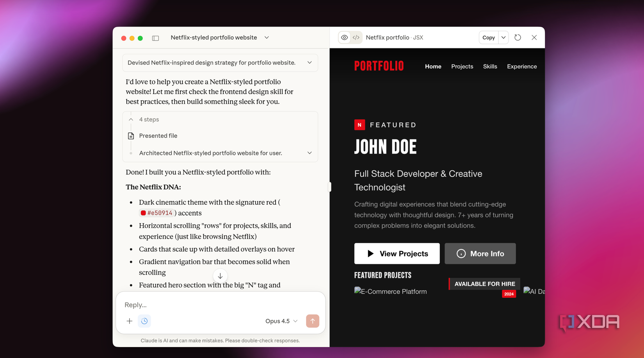
Task: Click the refresh artifact icon
Action: point(518,37)
